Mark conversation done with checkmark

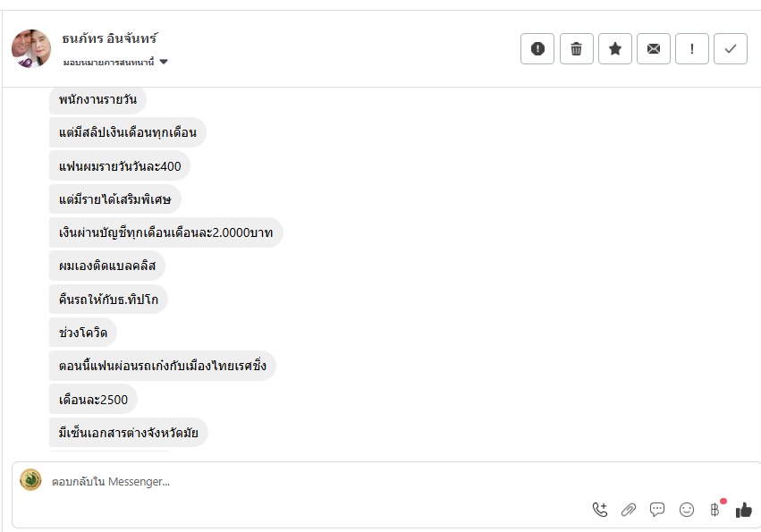pos(731,49)
